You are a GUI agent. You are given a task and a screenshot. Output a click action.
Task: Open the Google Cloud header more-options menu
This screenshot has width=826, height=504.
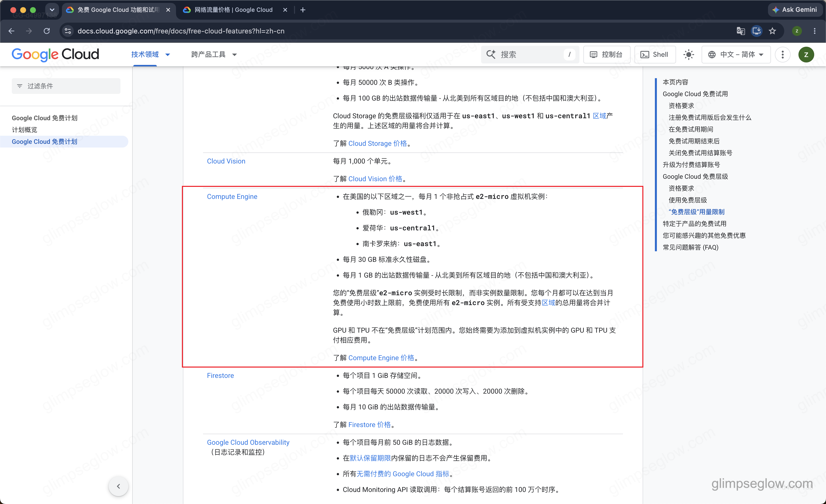pyautogui.click(x=783, y=54)
